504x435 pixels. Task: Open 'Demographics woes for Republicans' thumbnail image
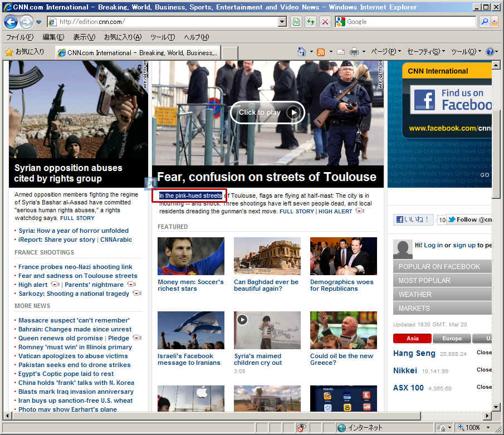343,256
